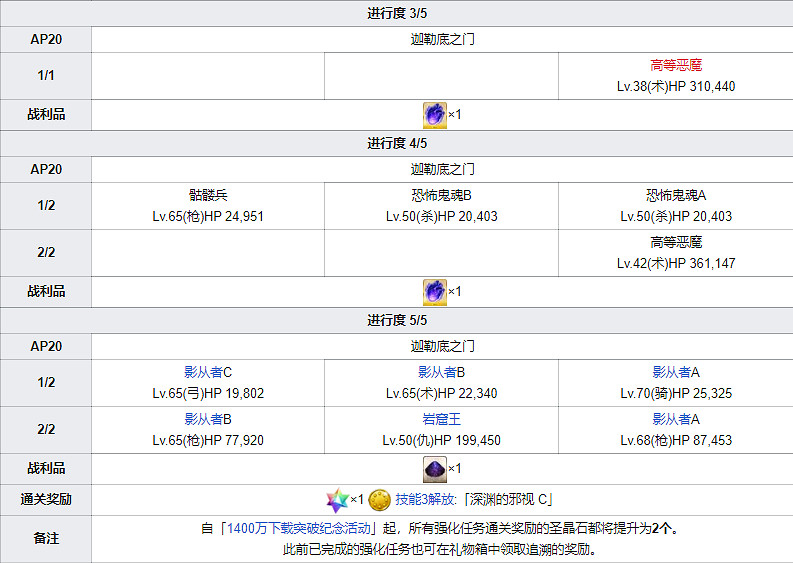793x563 pixels.
Task: Click 高等恶魔 in the 进行度 4/5 section
Action: (676, 242)
